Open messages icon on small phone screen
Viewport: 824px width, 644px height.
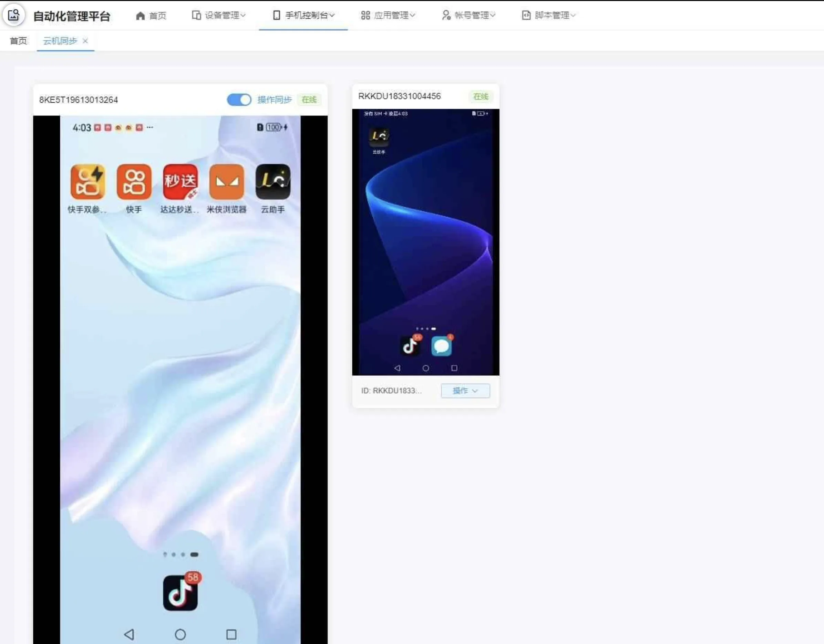[x=441, y=346]
